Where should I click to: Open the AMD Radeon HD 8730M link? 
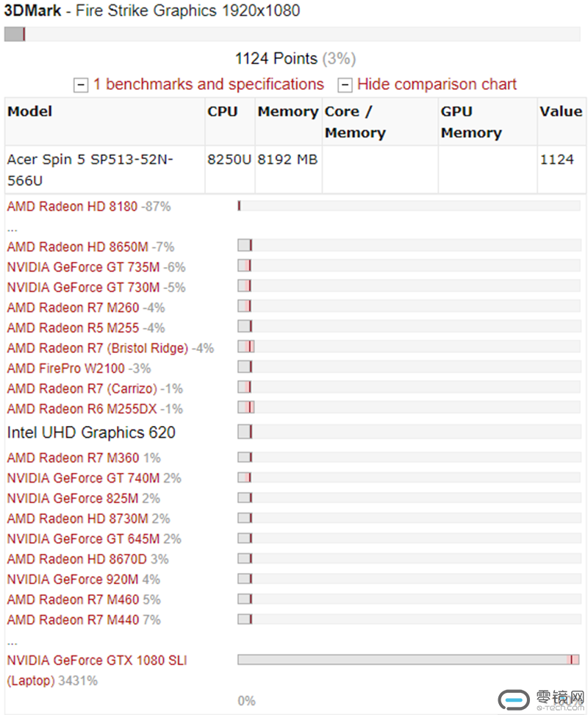[x=77, y=519]
